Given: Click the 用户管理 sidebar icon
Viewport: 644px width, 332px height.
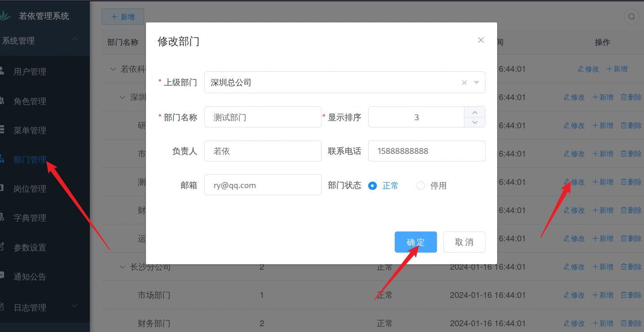Looking at the screenshot, I should tap(2, 71).
